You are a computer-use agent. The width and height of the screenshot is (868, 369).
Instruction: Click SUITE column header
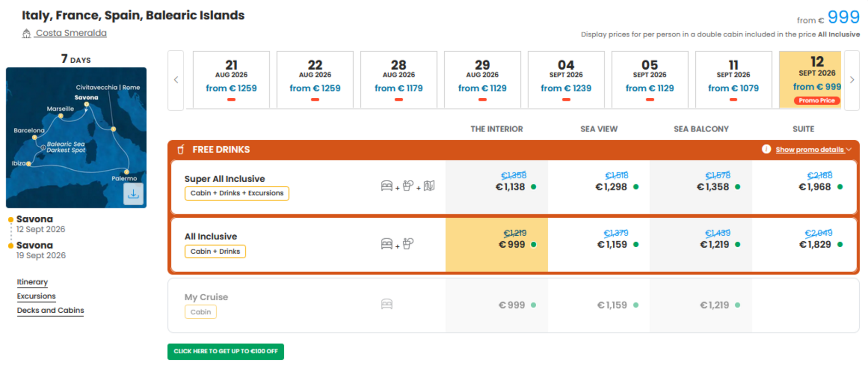point(803,129)
